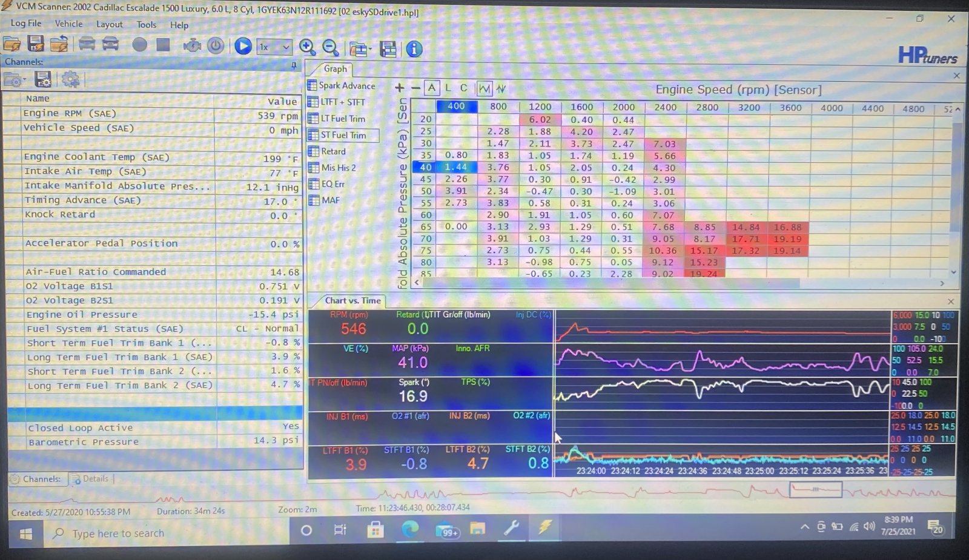The image size is (969, 560).
Task: Click table vertical scrollbar down arrow
Action: [x=954, y=272]
